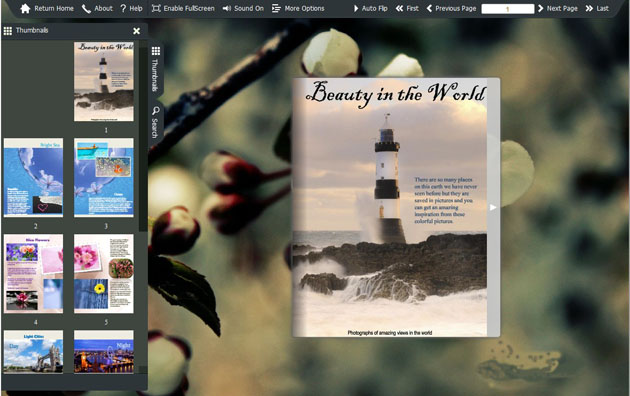630x396 pixels.
Task: Jump to the First page
Action: [407, 8]
